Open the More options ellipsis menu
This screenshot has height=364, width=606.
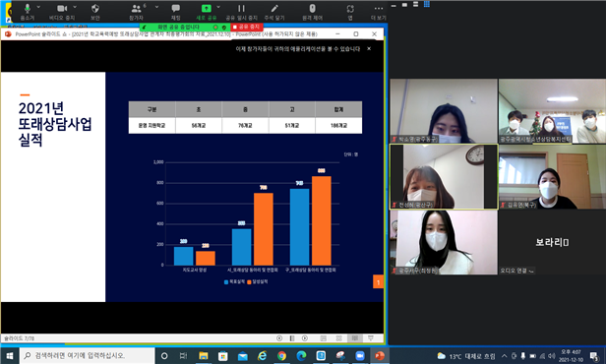(x=379, y=12)
